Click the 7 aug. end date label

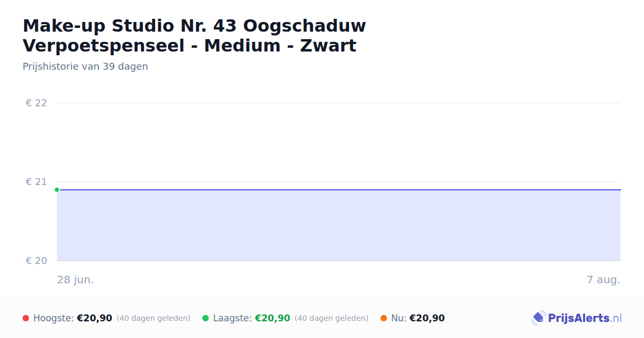click(603, 280)
